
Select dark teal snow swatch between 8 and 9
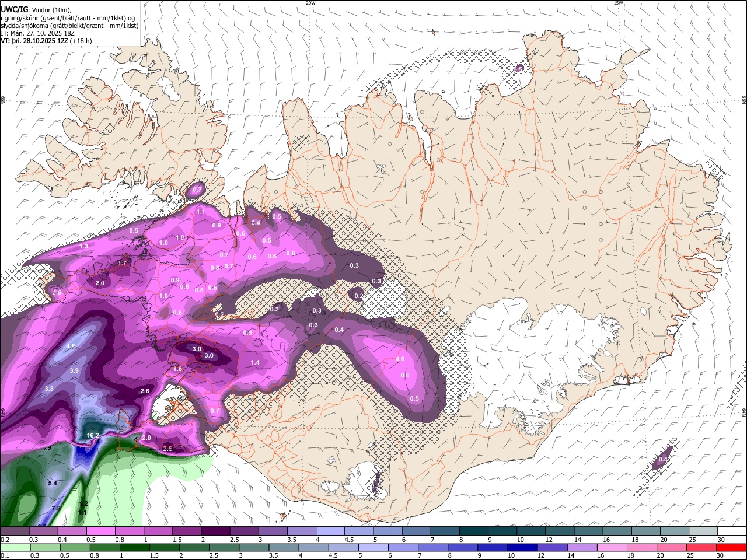[x=474, y=531]
